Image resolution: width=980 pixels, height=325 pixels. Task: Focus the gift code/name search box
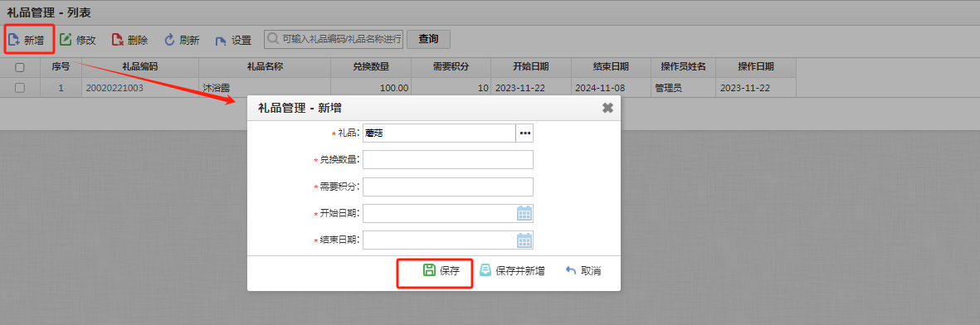[334, 39]
